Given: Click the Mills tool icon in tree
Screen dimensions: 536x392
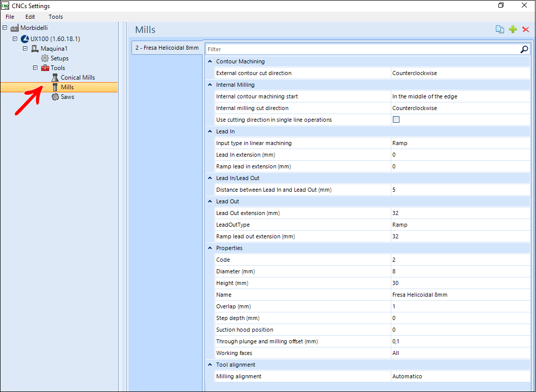Looking at the screenshot, I should [55, 87].
